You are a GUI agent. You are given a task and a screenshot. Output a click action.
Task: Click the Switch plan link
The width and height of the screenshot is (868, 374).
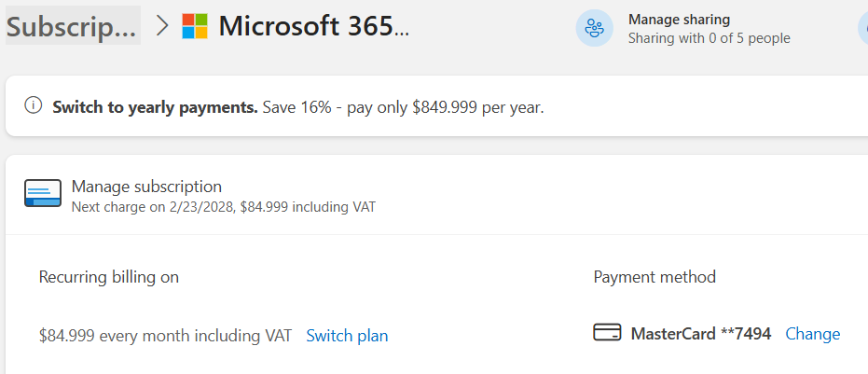[347, 335]
